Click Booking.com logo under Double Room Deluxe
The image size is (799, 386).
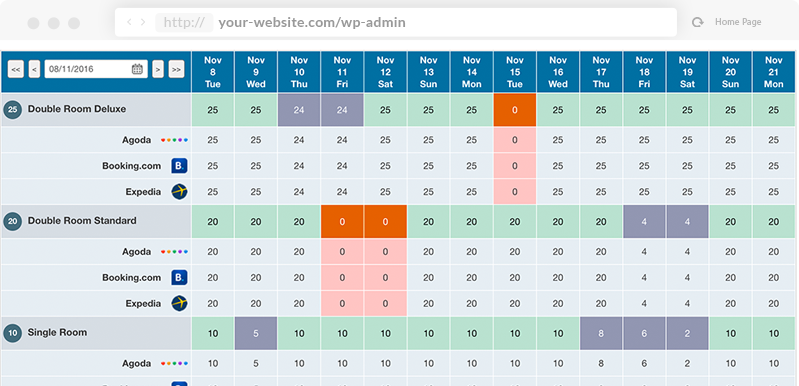179,166
